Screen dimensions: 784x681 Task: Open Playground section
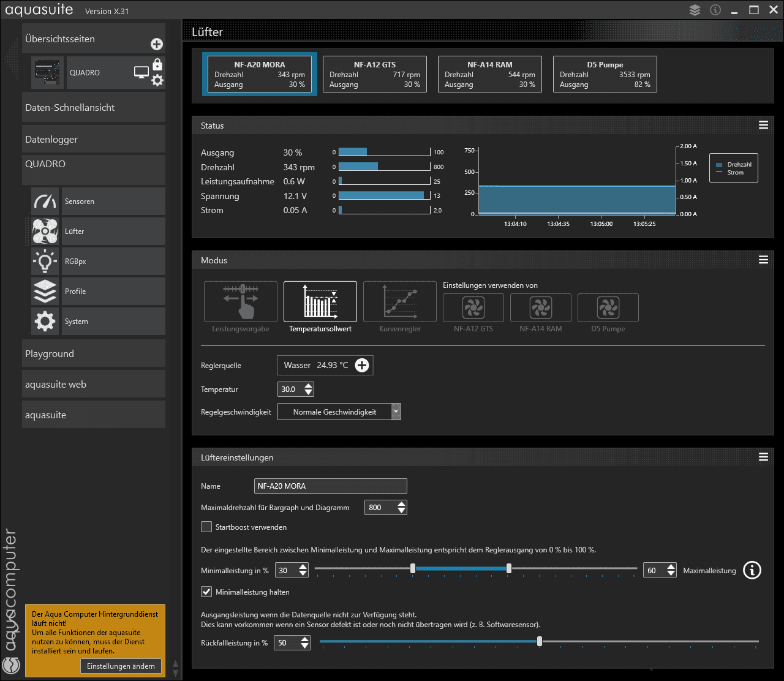(x=94, y=353)
